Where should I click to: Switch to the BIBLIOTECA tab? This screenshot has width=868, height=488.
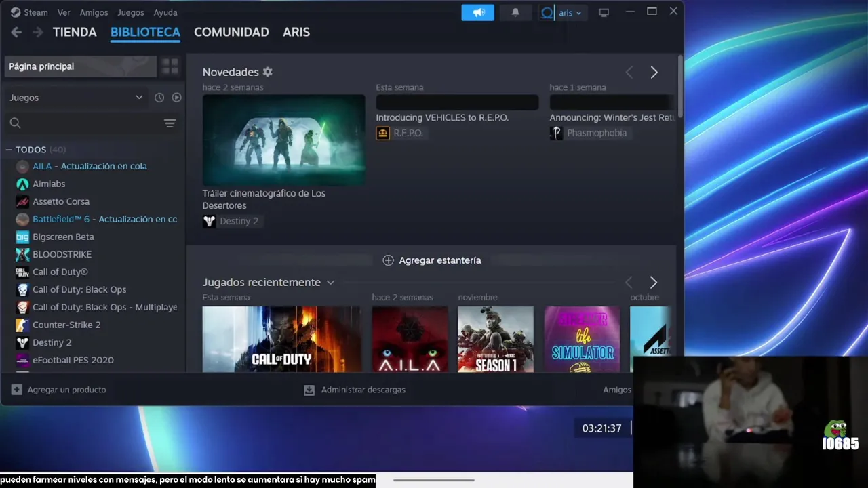(x=145, y=32)
